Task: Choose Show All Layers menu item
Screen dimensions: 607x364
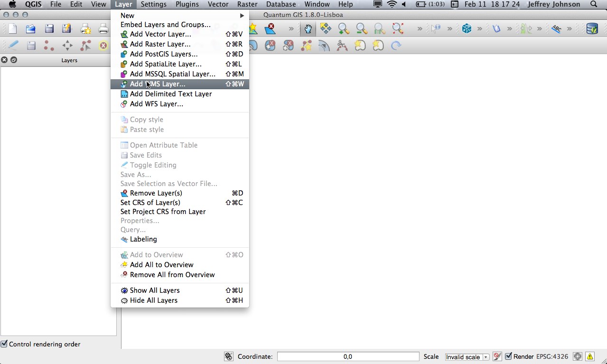Action: [180, 290]
